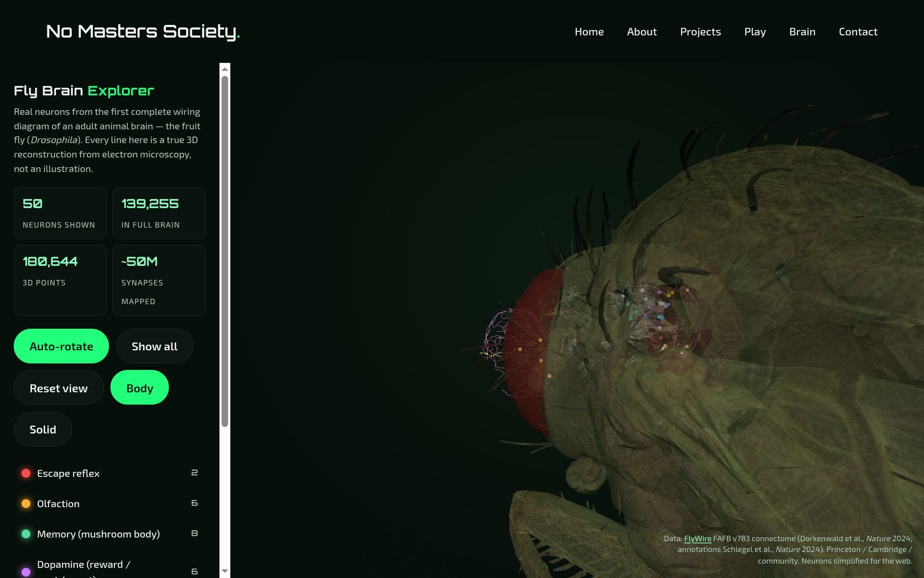
Task: Toggle the Olfaction neuron group
Action: (110, 503)
